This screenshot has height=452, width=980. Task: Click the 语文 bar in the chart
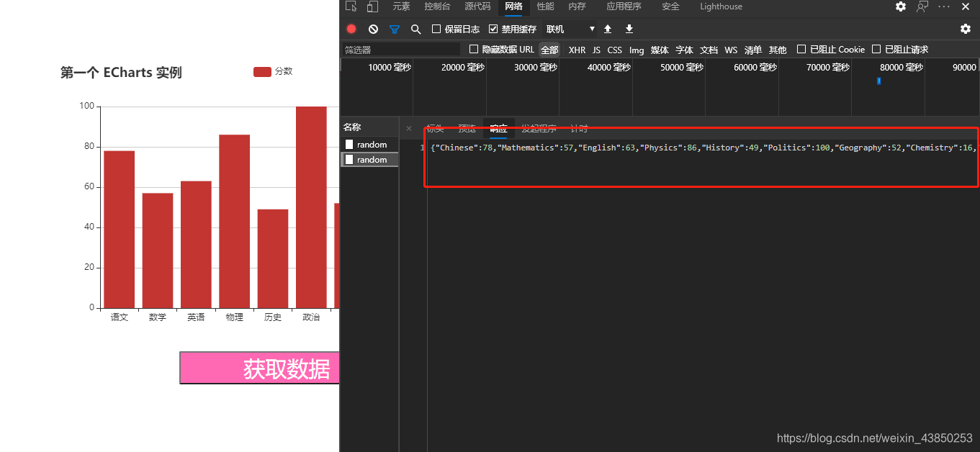[119, 229]
